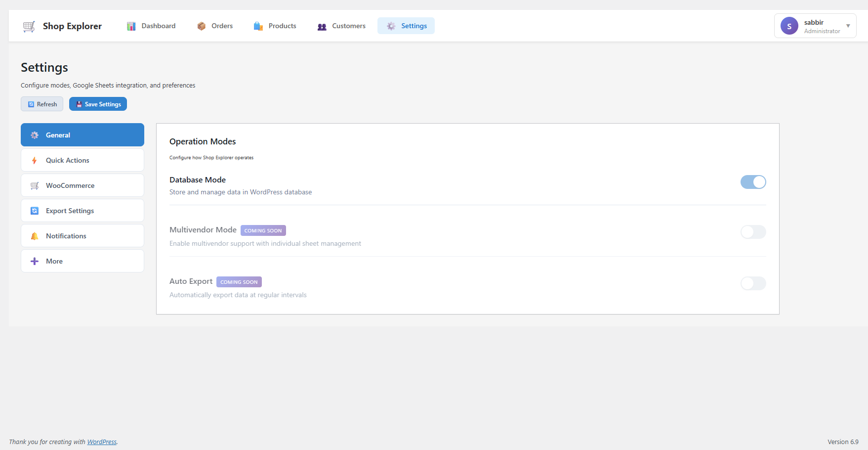Screen dimensions: 868x450
Task: Select the Settings nav item
Action: 406,26
